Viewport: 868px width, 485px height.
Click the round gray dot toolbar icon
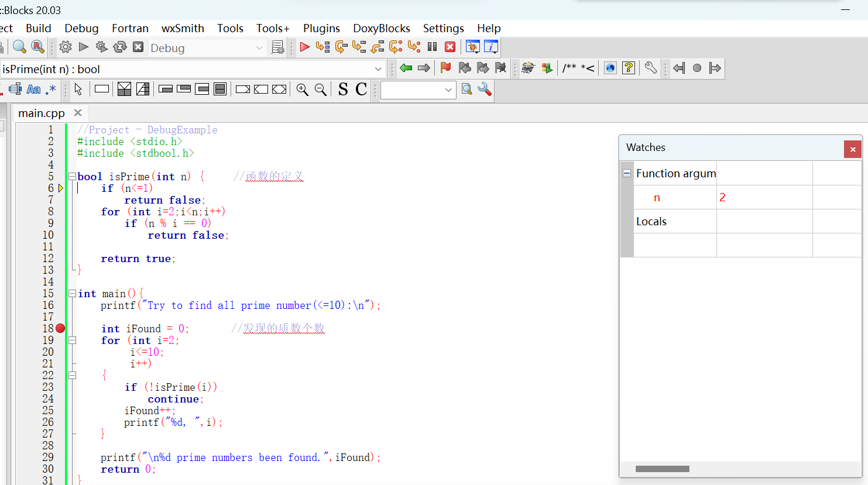697,68
